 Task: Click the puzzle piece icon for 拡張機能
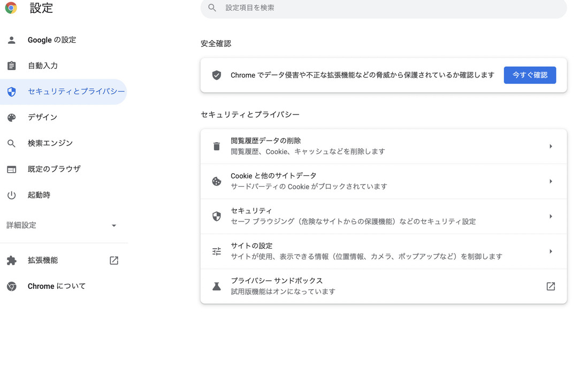coord(12,260)
